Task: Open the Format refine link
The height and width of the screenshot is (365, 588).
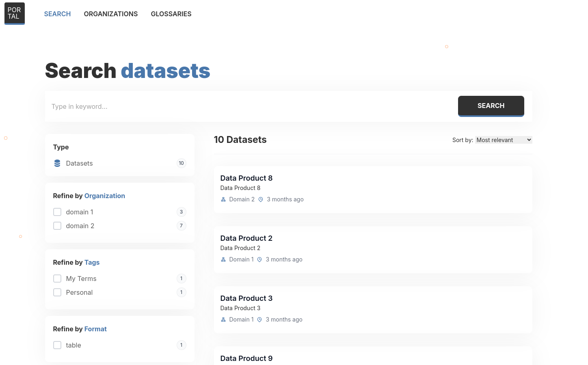Action: coord(95,329)
